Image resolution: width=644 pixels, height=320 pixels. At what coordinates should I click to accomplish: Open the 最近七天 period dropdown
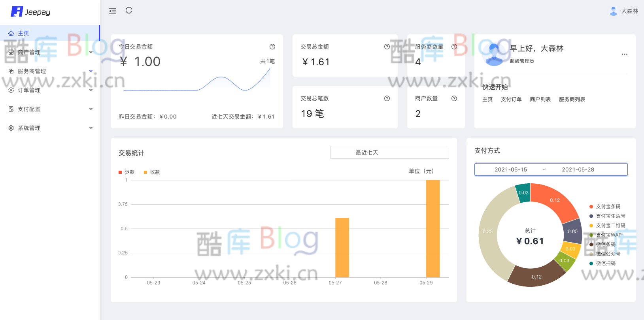pyautogui.click(x=389, y=152)
